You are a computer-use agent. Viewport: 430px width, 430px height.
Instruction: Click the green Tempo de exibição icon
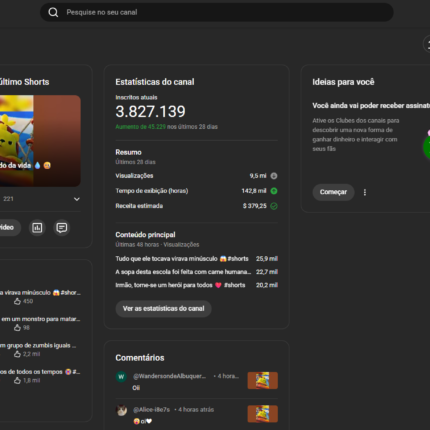coord(274,191)
